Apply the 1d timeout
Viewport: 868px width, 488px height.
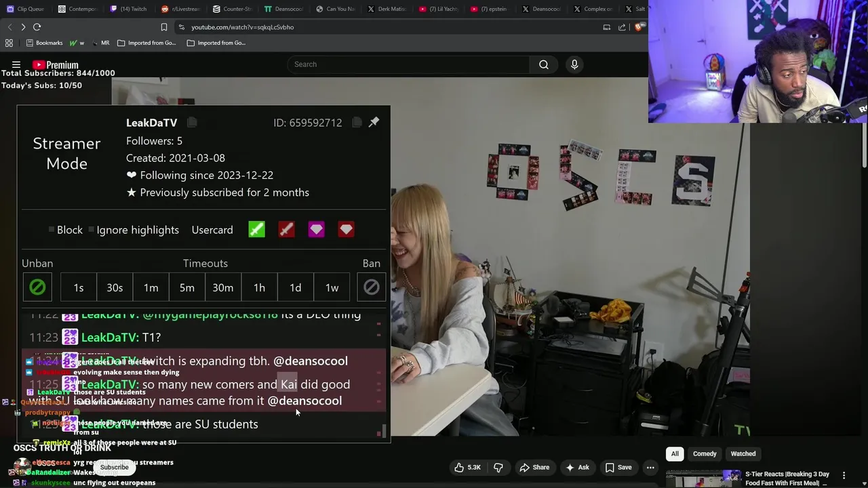pyautogui.click(x=296, y=287)
